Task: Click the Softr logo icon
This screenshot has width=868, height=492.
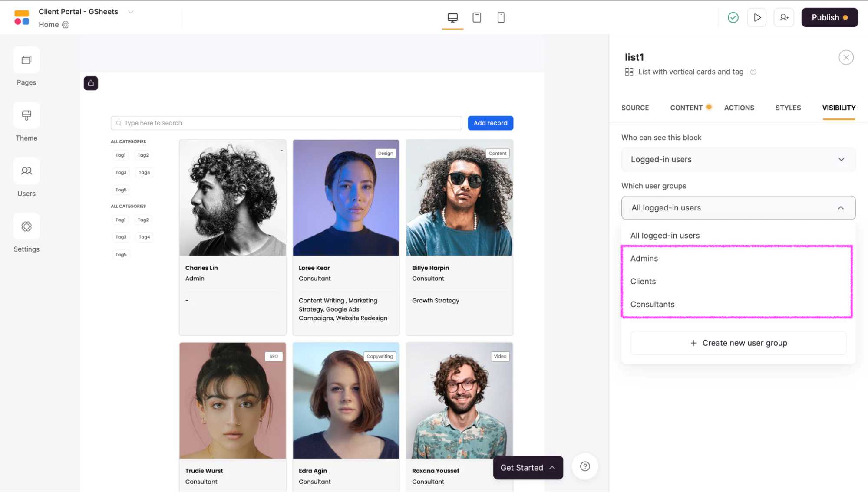Action: [x=22, y=17]
